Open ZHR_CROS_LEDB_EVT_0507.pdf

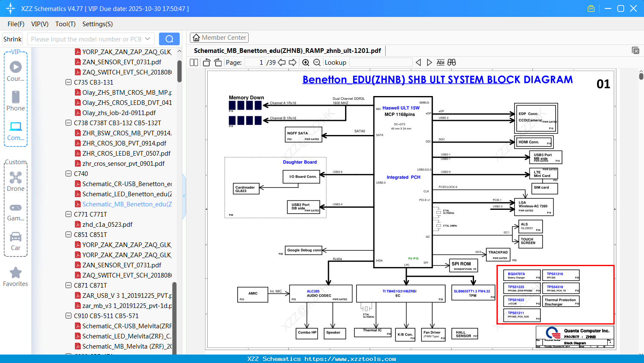(x=126, y=153)
